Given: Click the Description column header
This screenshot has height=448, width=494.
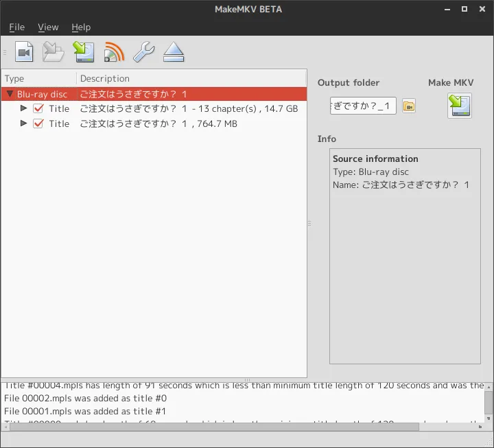Looking at the screenshot, I should (191, 78).
